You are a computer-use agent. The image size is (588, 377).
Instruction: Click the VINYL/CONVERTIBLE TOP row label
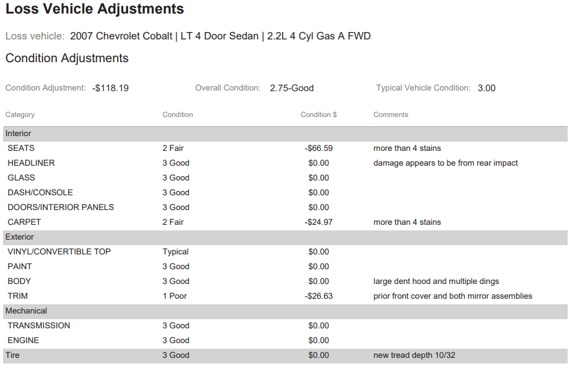[x=59, y=252]
